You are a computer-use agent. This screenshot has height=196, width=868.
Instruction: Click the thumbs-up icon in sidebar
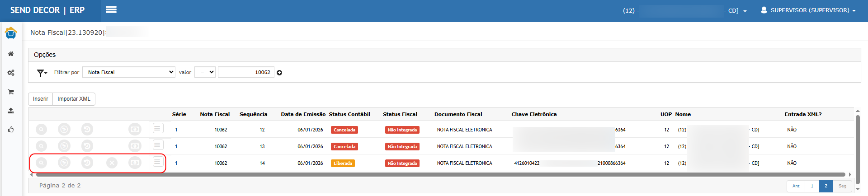click(x=11, y=130)
